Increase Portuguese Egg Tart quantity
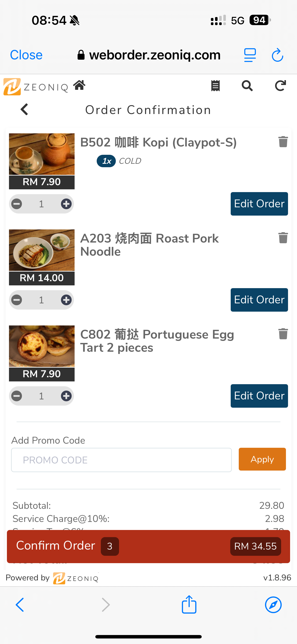Image resolution: width=297 pixels, height=644 pixels. [x=66, y=396]
